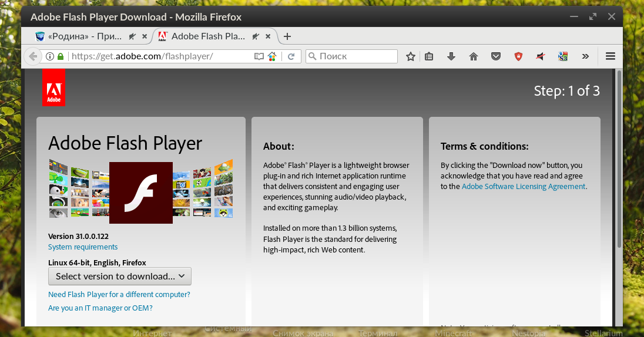644x337 pixels.
Task: Maximize the Firefox window
Action: coord(593,16)
